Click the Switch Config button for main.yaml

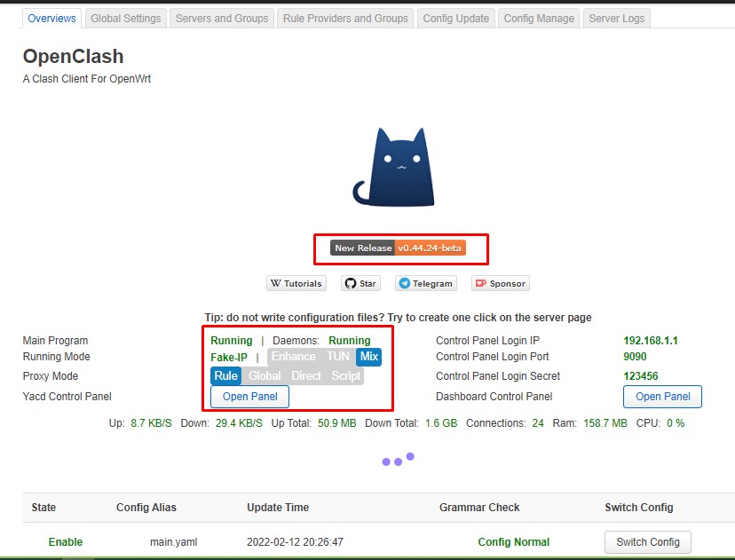pyautogui.click(x=648, y=541)
